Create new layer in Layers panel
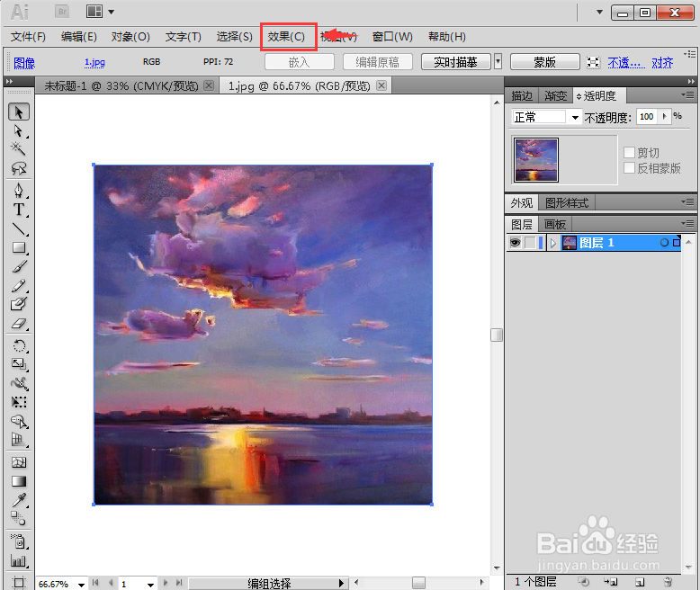700x590 pixels. click(640, 582)
